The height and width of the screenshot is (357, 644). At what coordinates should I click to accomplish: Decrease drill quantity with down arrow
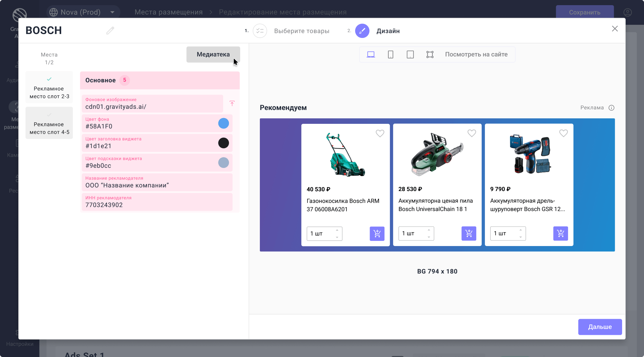(x=521, y=237)
